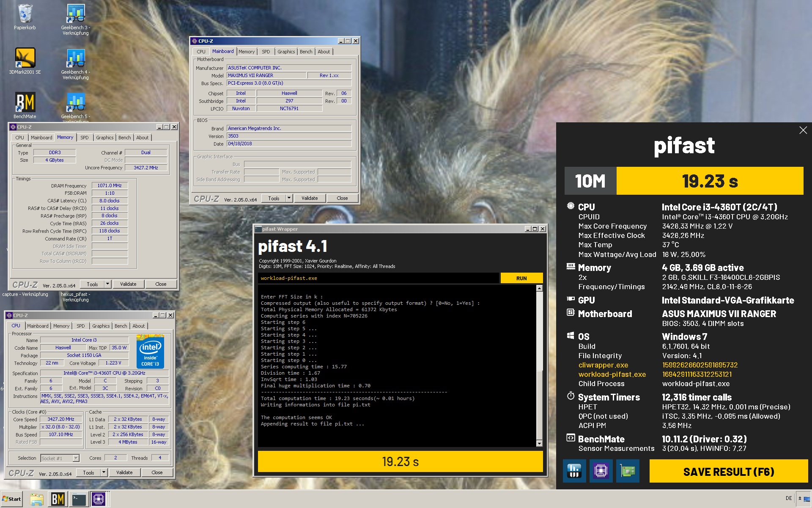Click Validate in Memory CPU-Z window

(x=128, y=284)
